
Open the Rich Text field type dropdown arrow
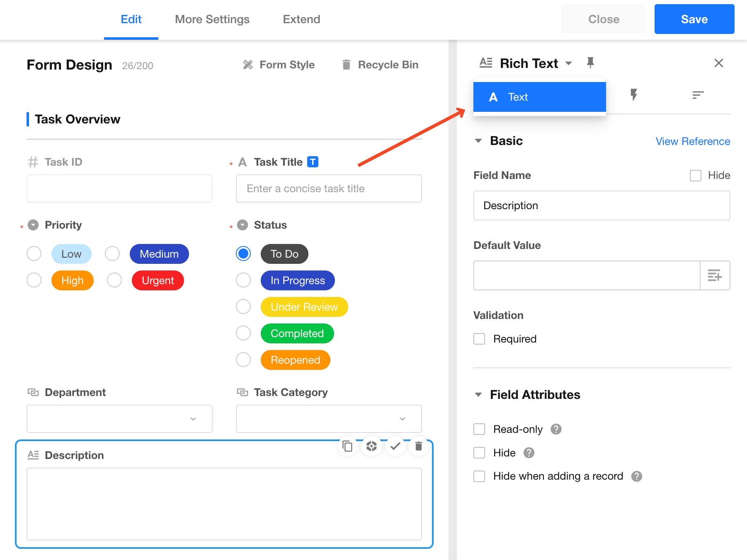(x=569, y=63)
